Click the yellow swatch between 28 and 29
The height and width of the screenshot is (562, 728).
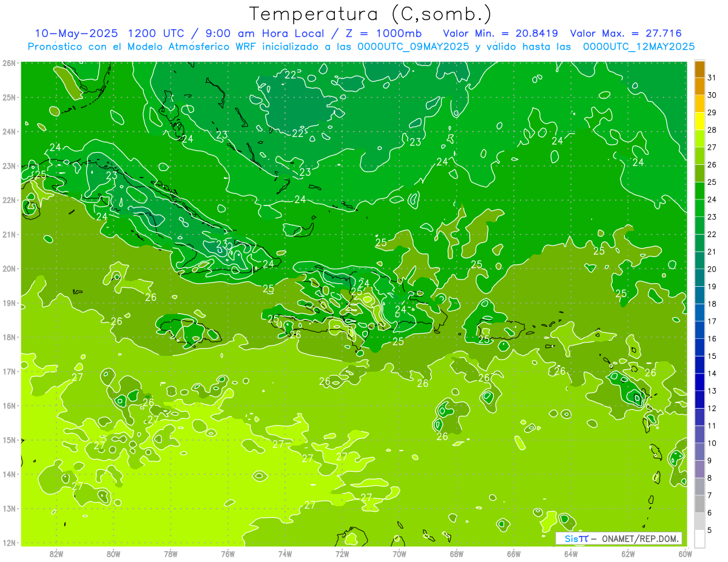(699, 121)
